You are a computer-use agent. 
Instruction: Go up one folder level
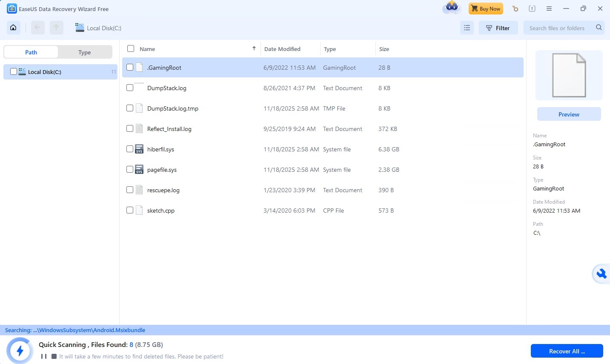(x=56, y=28)
